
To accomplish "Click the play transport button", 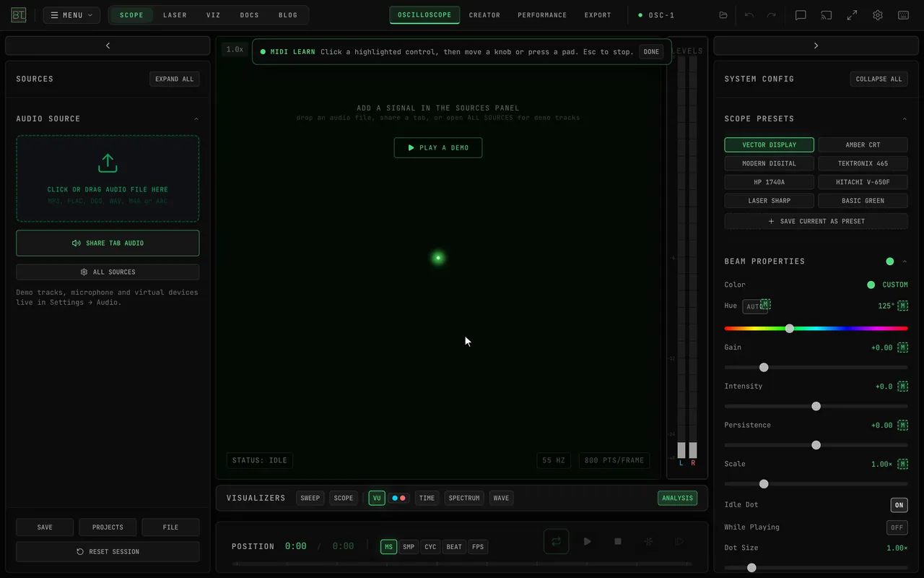I will pyautogui.click(x=587, y=541).
